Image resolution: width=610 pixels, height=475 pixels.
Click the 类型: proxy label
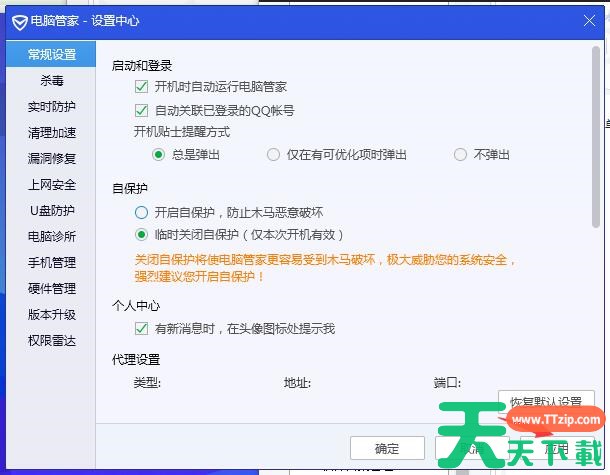(147, 383)
